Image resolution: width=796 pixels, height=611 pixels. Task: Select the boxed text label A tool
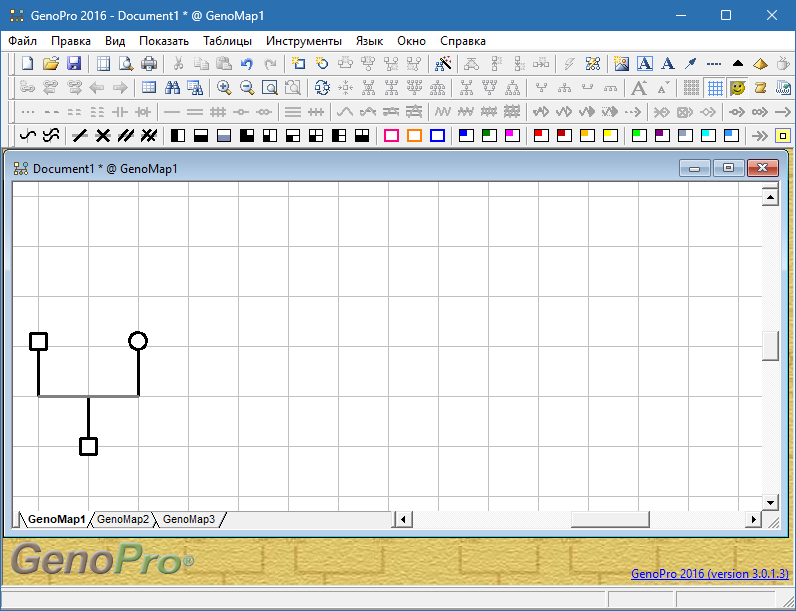[x=645, y=63]
